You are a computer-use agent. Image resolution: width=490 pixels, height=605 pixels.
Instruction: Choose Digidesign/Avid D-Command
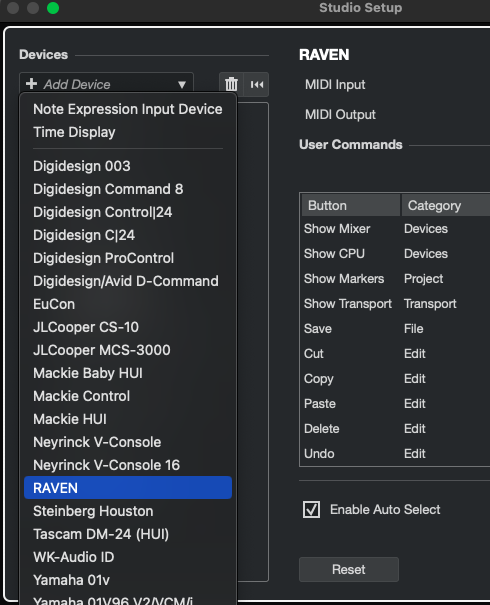pos(128,281)
